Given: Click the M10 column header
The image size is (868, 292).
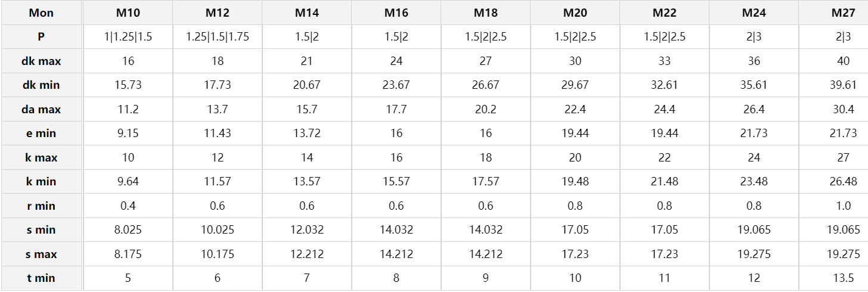Looking at the screenshot, I should (x=128, y=13).
